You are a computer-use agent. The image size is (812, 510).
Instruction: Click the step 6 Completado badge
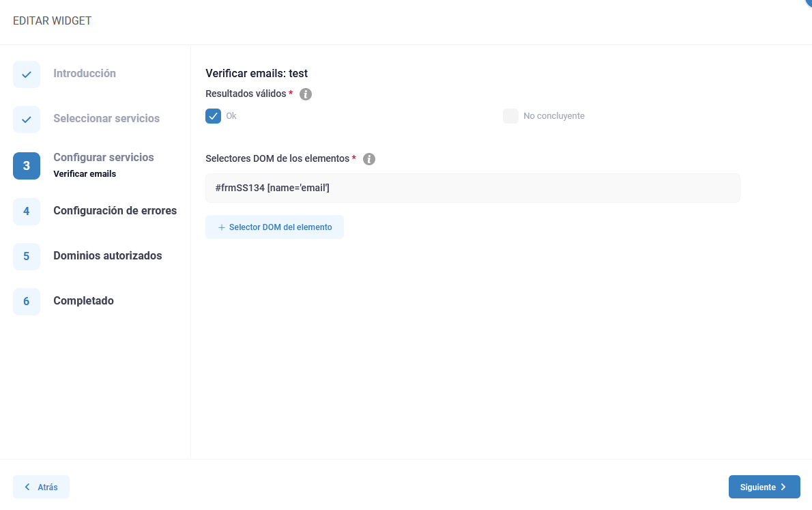pyautogui.click(x=26, y=301)
